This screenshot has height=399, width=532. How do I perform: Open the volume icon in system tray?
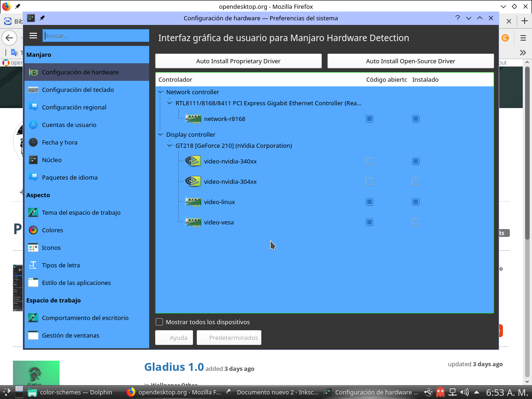(x=464, y=393)
